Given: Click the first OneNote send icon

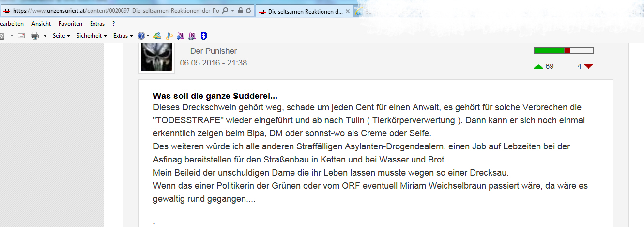Looking at the screenshot, I should pyautogui.click(x=181, y=36).
